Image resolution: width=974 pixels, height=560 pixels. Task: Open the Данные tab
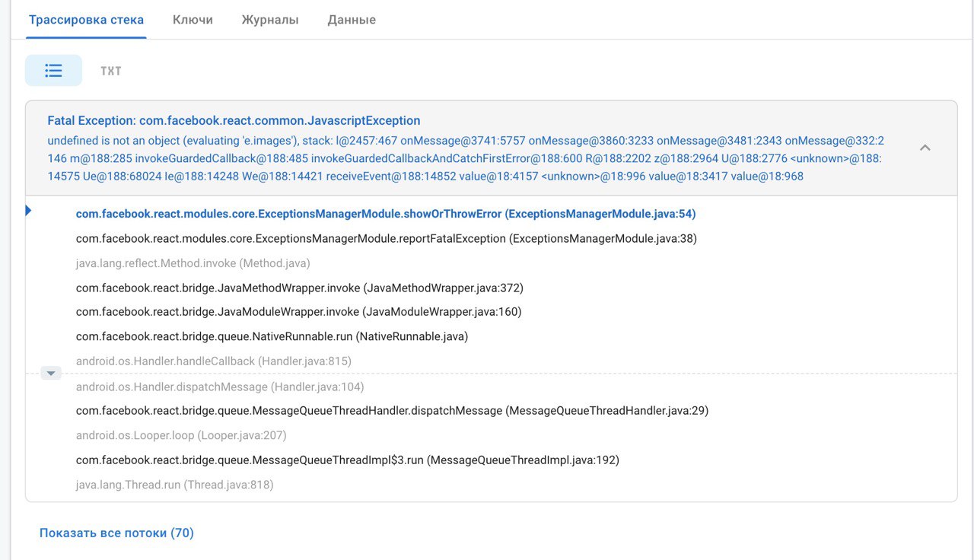tap(352, 20)
